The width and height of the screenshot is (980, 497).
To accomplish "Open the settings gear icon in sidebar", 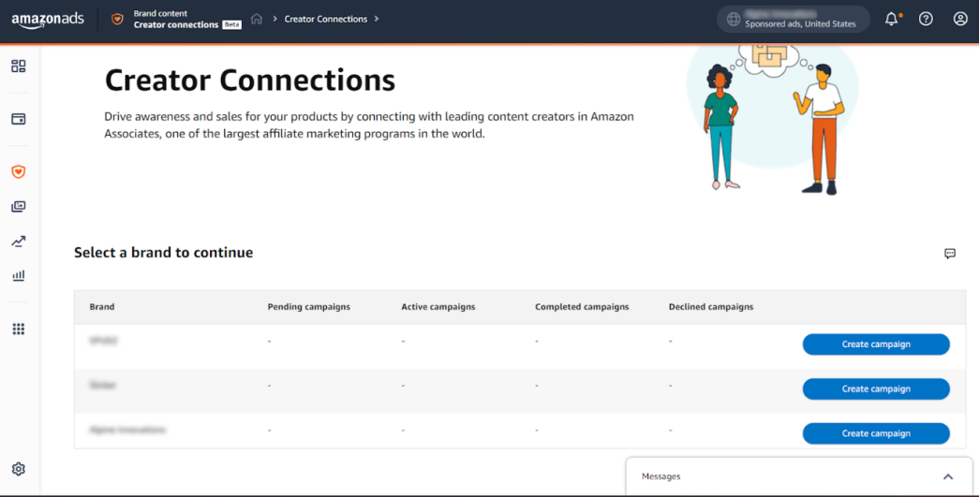I will [19, 469].
